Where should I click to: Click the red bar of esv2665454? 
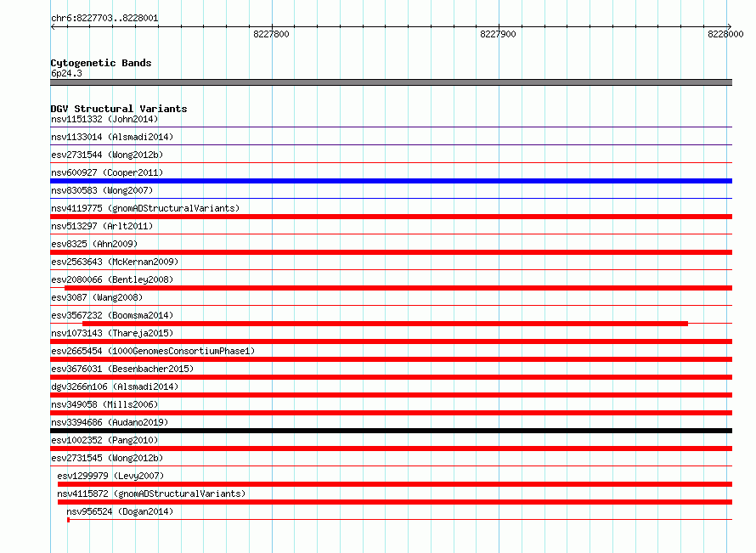pyautogui.click(x=391, y=359)
